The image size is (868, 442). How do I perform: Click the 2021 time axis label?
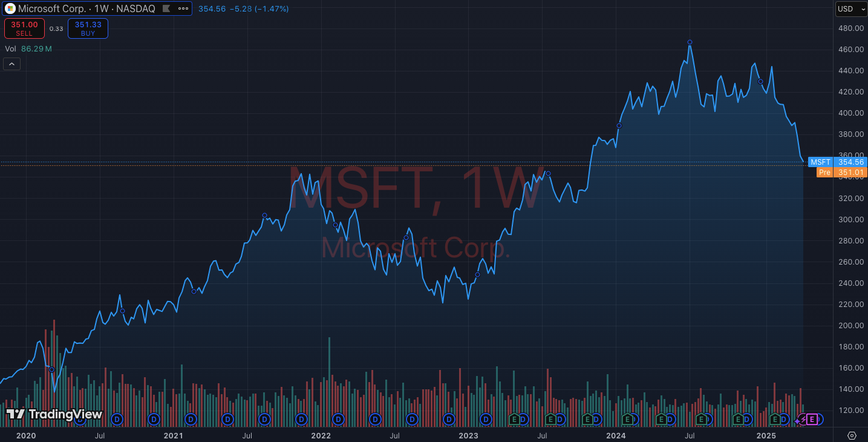point(174,435)
